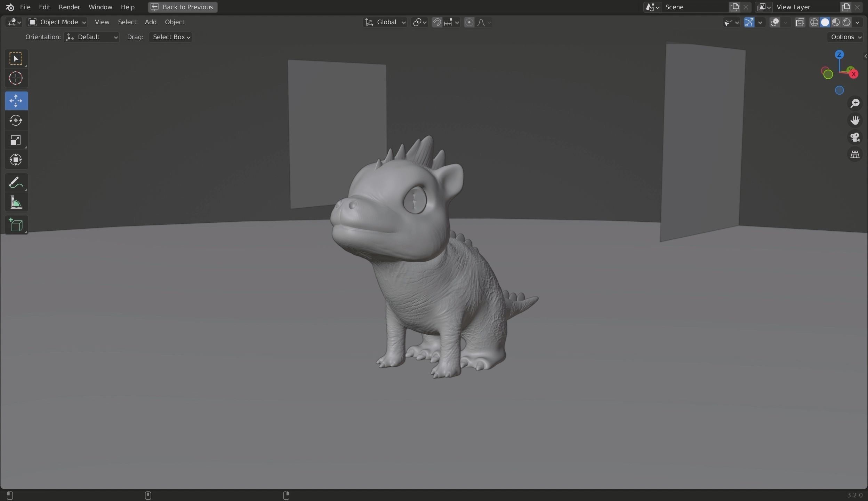Expand the Options dropdown
This screenshot has height=501, width=868.
[x=845, y=37]
